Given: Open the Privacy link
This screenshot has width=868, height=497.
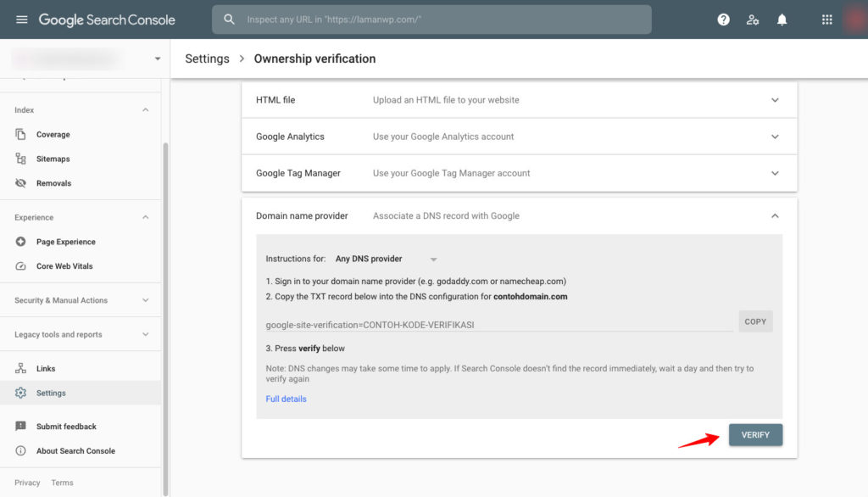Looking at the screenshot, I should tap(27, 483).
